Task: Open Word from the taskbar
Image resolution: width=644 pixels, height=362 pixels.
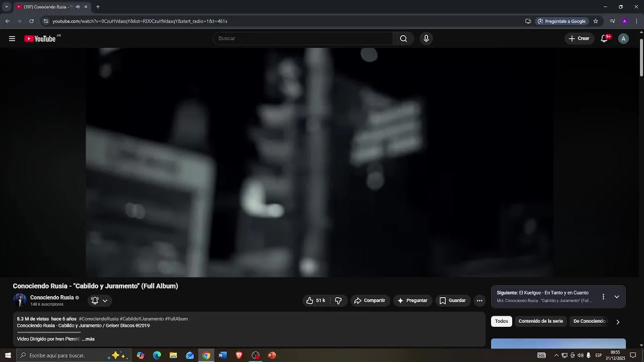Action: tap(222, 355)
